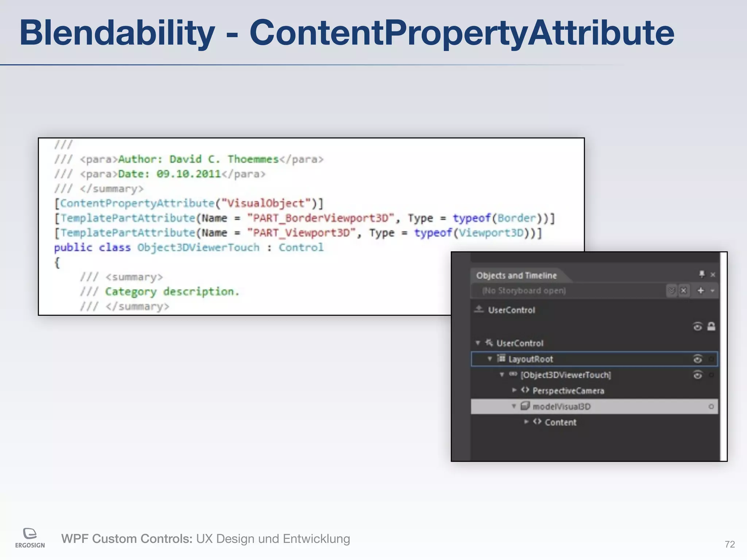This screenshot has width=747, height=560.
Task: Open storyboard options dropdown arrow
Action: [x=712, y=291]
